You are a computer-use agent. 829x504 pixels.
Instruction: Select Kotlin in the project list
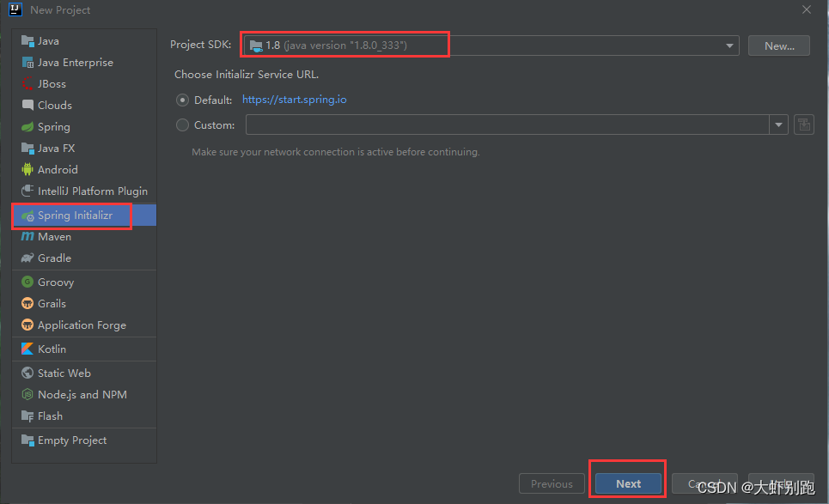tap(84, 349)
